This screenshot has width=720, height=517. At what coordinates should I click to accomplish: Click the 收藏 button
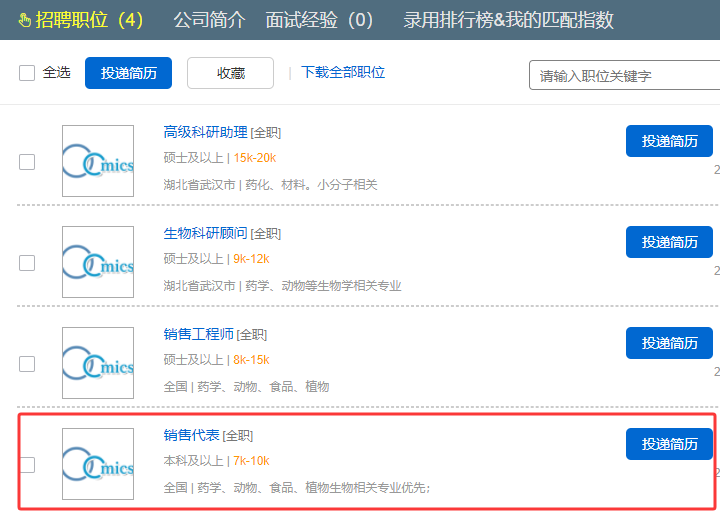231,73
